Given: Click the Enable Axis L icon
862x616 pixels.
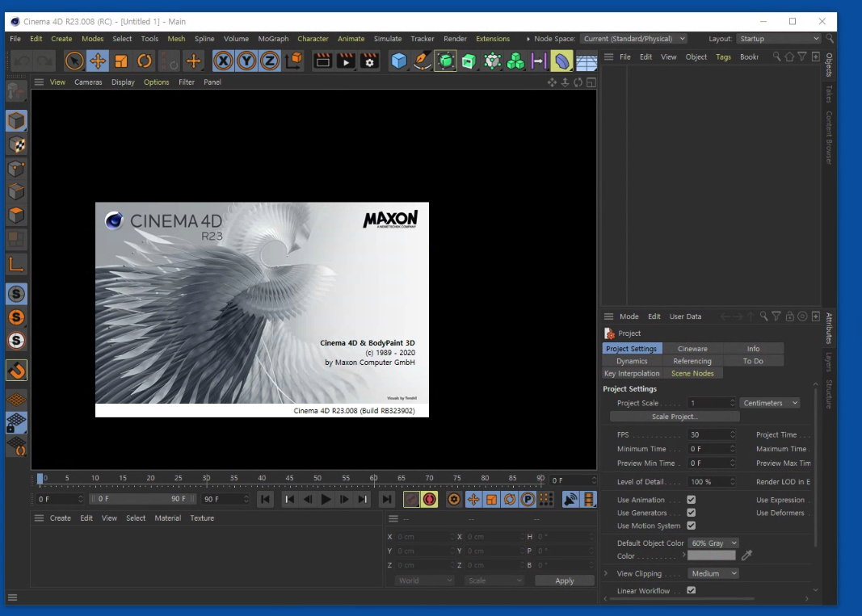Looking at the screenshot, I should 16,265.
